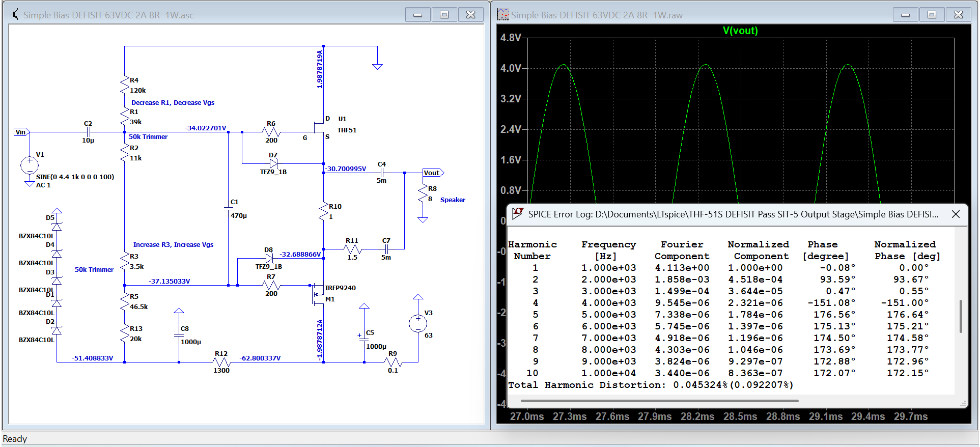Click the -62.800337V node voltage label
The width and height of the screenshot is (980, 447).
(260, 358)
